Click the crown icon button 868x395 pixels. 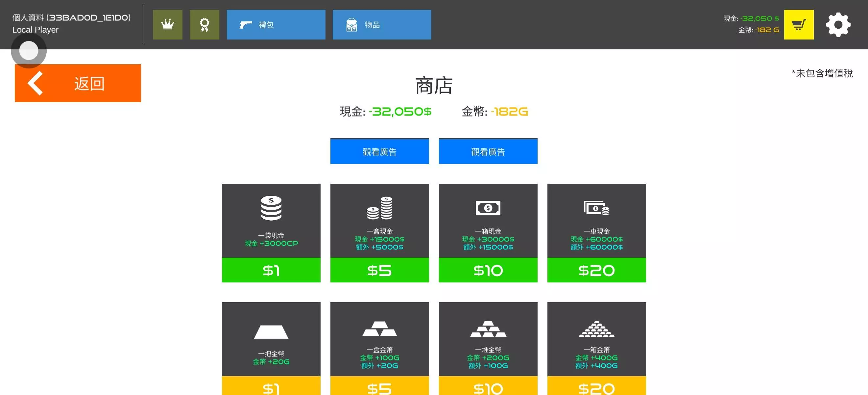pyautogui.click(x=167, y=25)
